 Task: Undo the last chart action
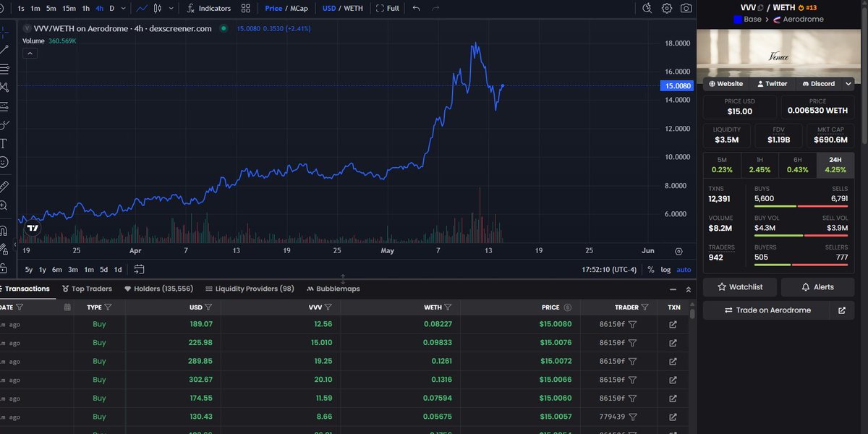click(x=416, y=9)
